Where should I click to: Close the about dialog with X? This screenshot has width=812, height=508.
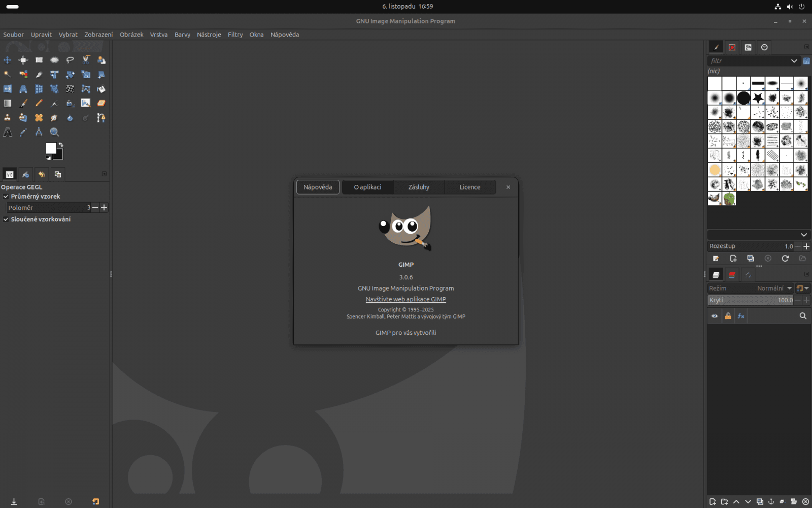(508, 187)
